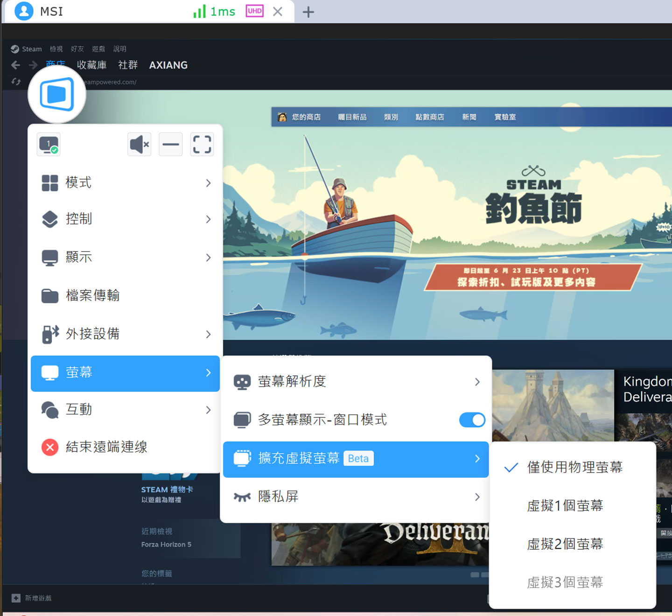Toggle the muted speaker icon

tap(139, 145)
